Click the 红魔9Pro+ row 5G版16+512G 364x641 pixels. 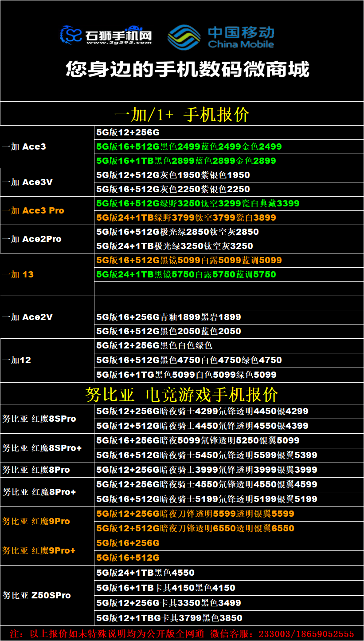[229, 558]
